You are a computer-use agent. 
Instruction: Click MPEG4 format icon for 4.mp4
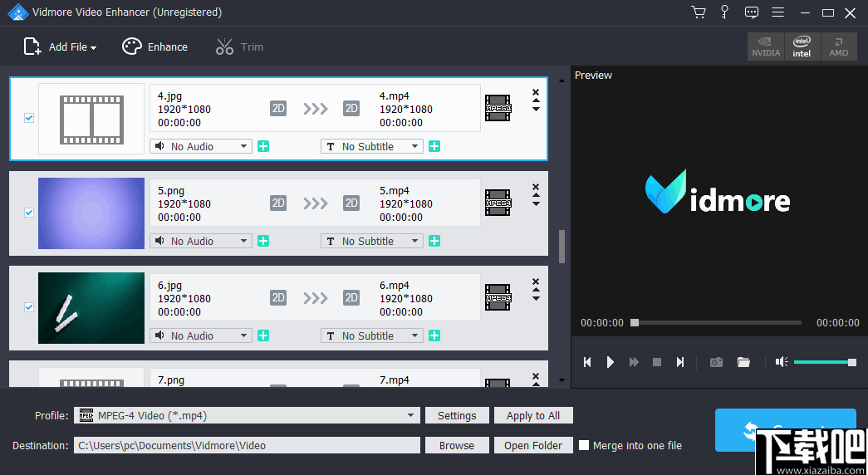(498, 108)
